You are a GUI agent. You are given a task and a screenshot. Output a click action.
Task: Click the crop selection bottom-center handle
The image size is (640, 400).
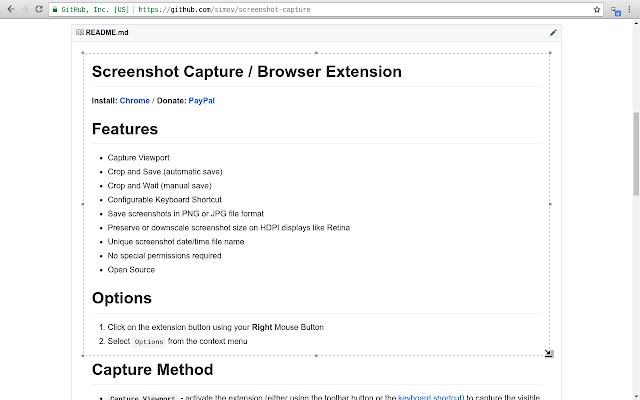point(316,355)
